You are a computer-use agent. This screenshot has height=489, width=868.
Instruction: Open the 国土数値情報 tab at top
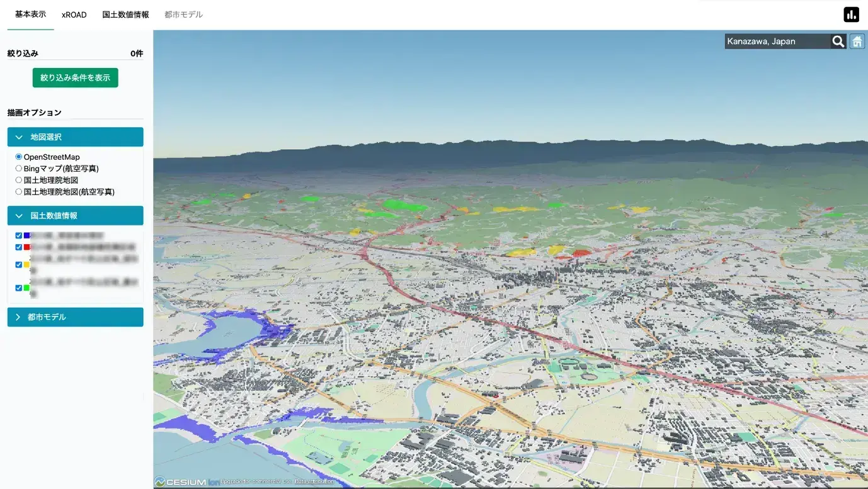pos(125,14)
